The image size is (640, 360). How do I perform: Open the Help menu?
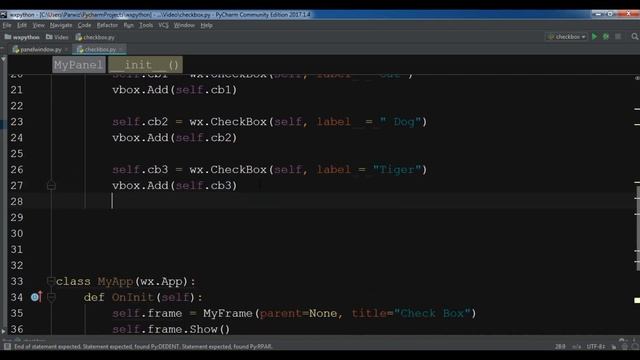(207, 25)
